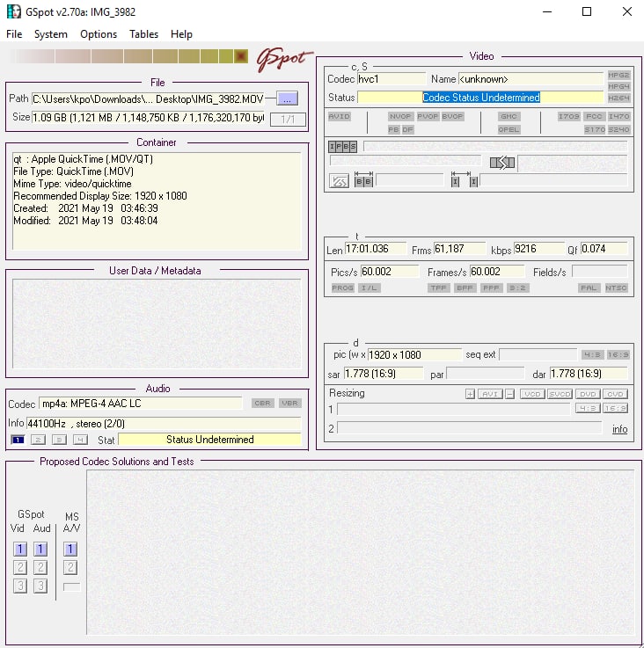This screenshot has width=644, height=648.
Task: Select audio stream 3 button
Action: pyautogui.click(x=59, y=440)
